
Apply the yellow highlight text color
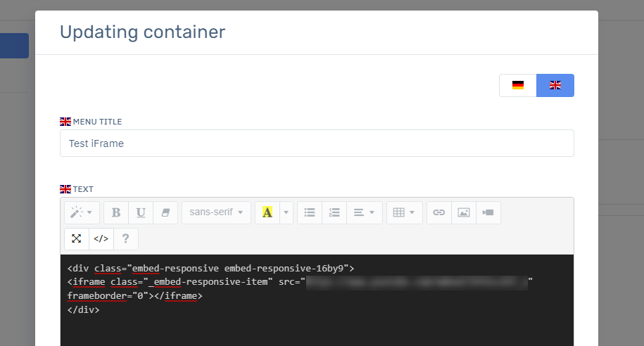pyautogui.click(x=267, y=212)
